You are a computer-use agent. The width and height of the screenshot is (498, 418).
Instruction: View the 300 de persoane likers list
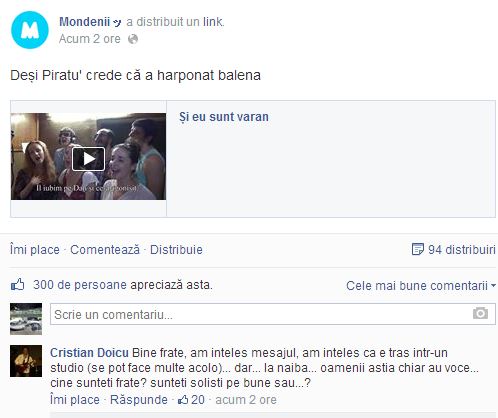(80, 285)
